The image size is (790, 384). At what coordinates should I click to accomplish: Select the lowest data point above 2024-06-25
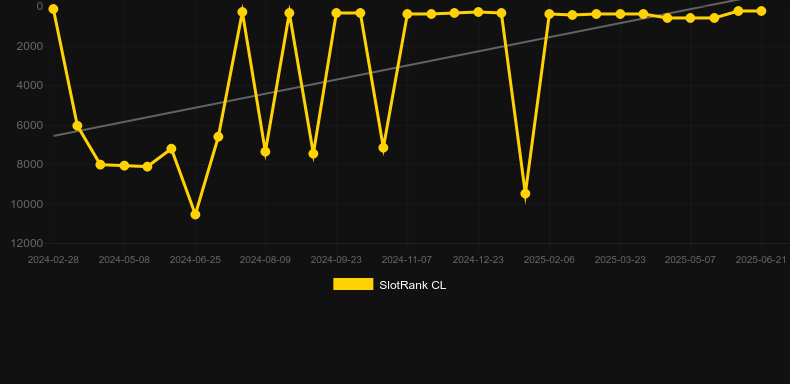pos(195,215)
